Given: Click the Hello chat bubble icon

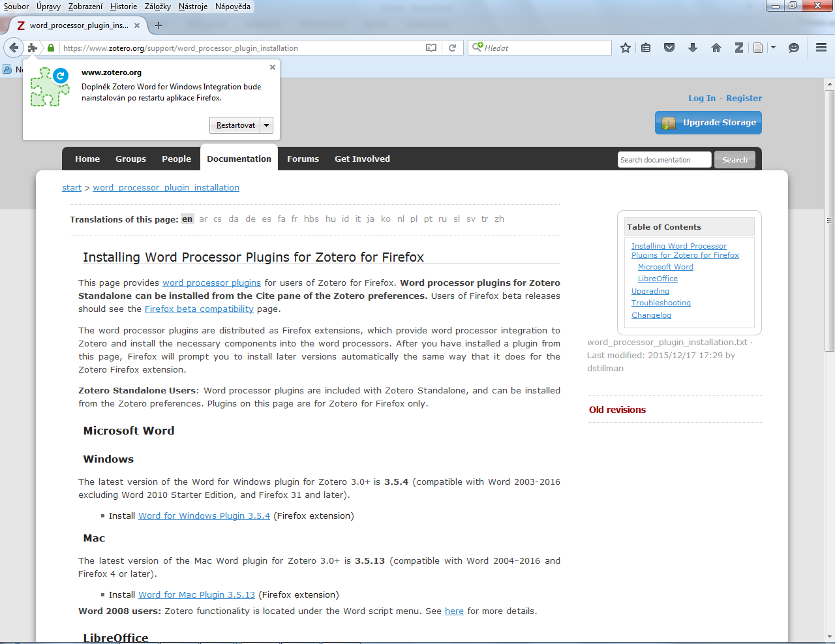Looking at the screenshot, I should 794,48.
